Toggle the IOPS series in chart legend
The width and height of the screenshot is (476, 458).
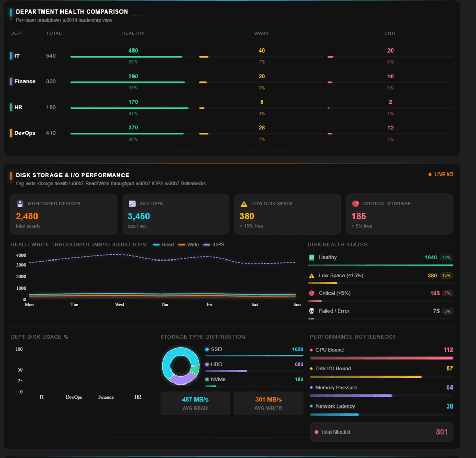(214, 245)
